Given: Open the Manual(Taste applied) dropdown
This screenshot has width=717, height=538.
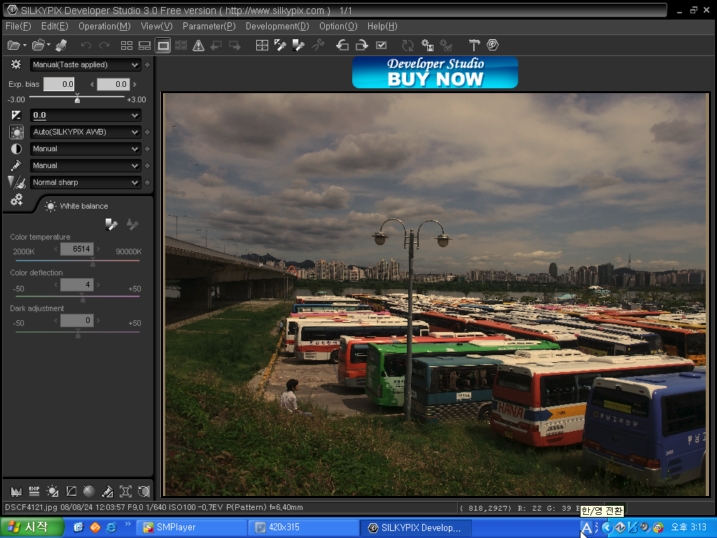Looking at the screenshot, I should 85,64.
